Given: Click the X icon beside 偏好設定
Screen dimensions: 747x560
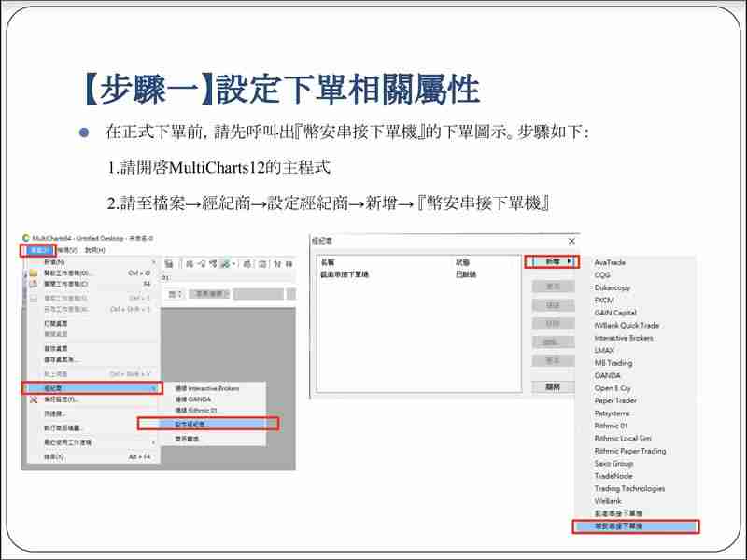Looking at the screenshot, I should tap(33, 398).
